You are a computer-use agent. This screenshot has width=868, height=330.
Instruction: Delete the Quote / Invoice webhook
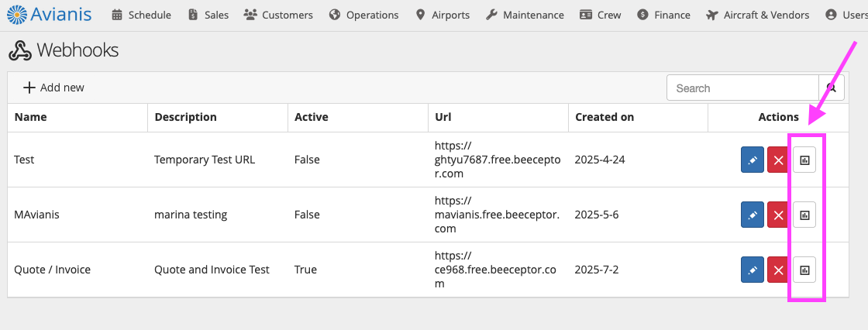click(778, 270)
